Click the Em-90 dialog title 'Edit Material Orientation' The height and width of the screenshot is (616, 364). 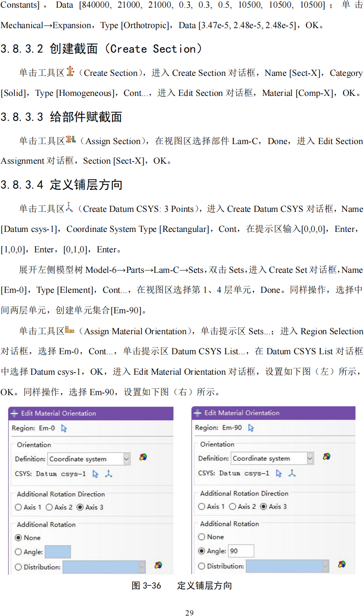[242, 413]
